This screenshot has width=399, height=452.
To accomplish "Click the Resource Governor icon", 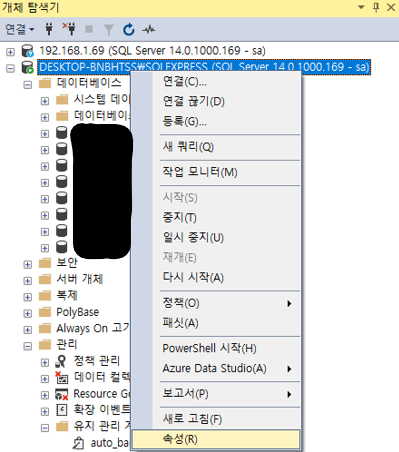I will click(x=62, y=394).
